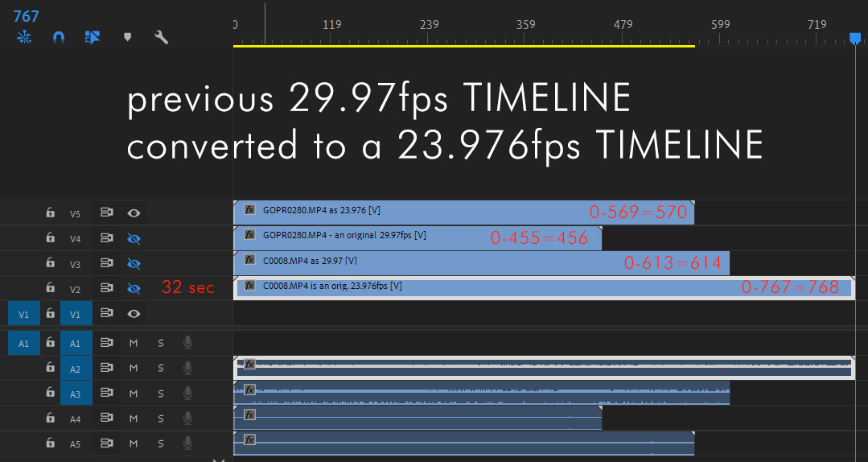Hide track V1 output with eye icon
The width and height of the screenshot is (868, 462).
click(134, 314)
